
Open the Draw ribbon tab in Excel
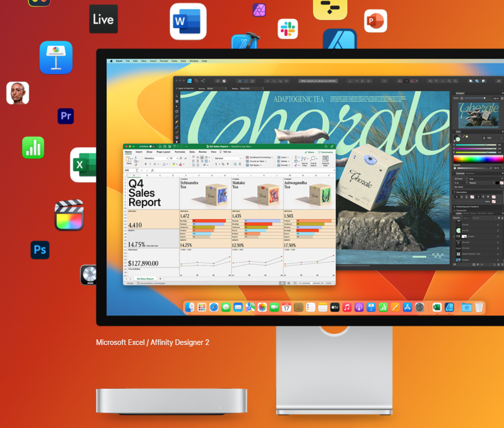(x=150, y=152)
